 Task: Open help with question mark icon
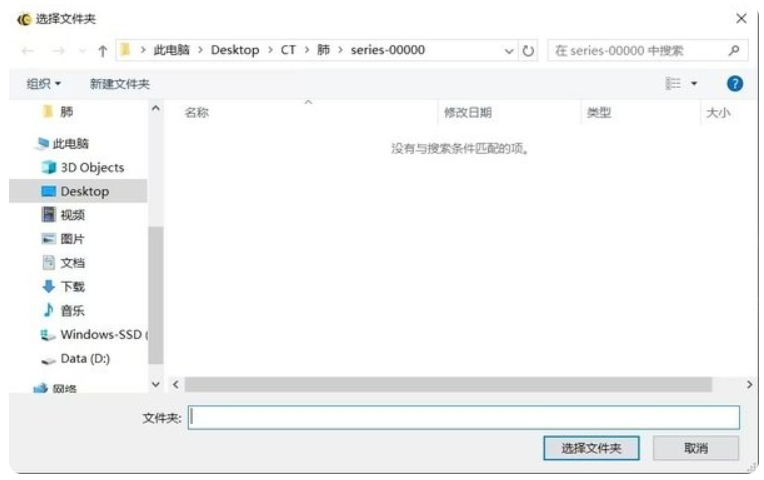(x=735, y=83)
